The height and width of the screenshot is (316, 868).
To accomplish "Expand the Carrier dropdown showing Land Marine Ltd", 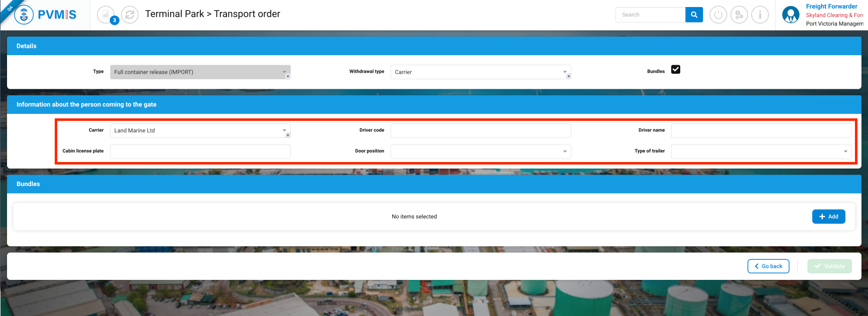I will pos(200,130).
